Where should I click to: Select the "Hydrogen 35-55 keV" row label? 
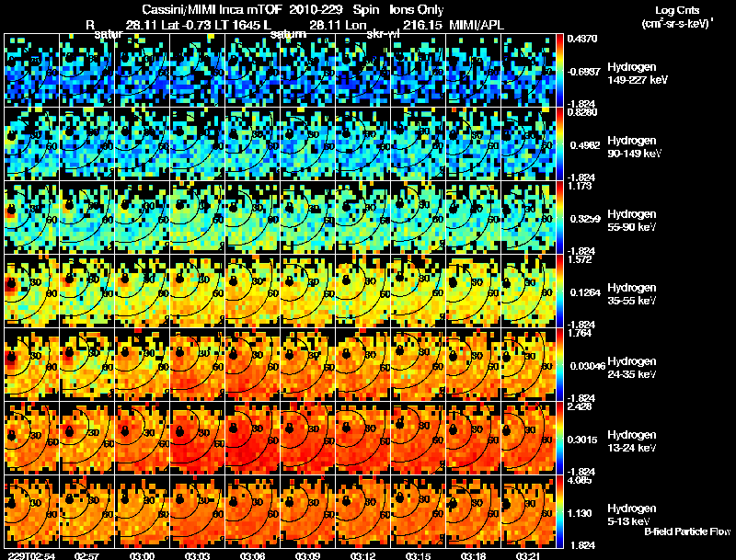(x=632, y=294)
